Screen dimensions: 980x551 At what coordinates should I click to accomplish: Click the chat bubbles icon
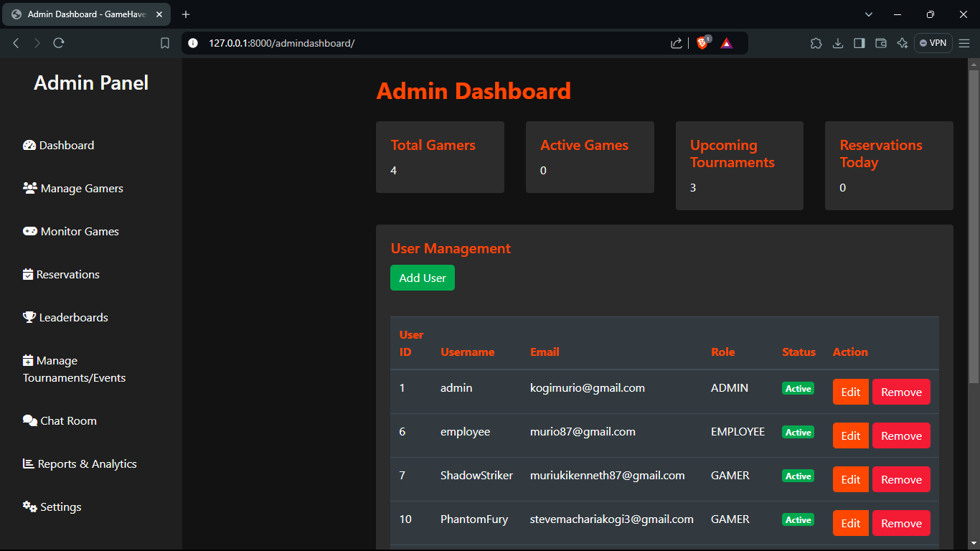coord(30,420)
